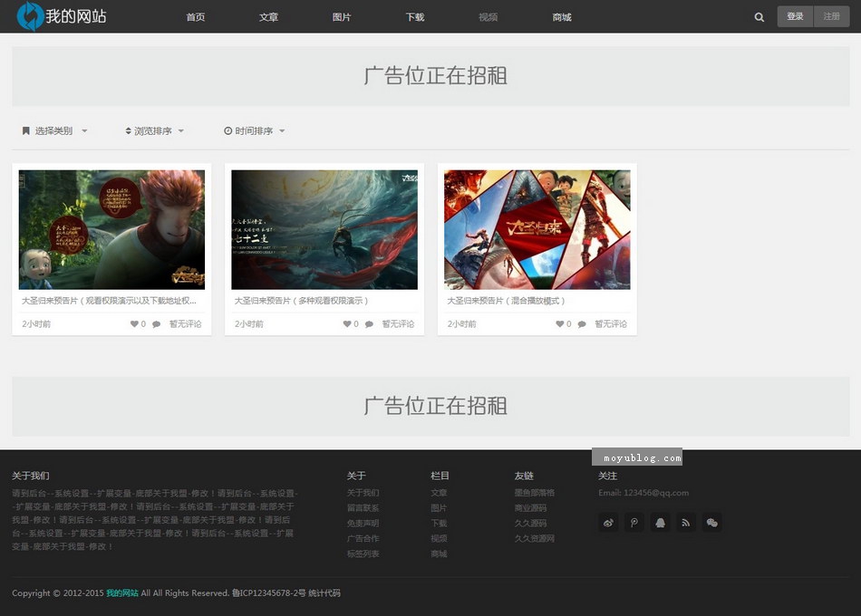This screenshot has height=616, width=861.
Task: Click the bookmark icon beside 选择类别
Action: [25, 130]
